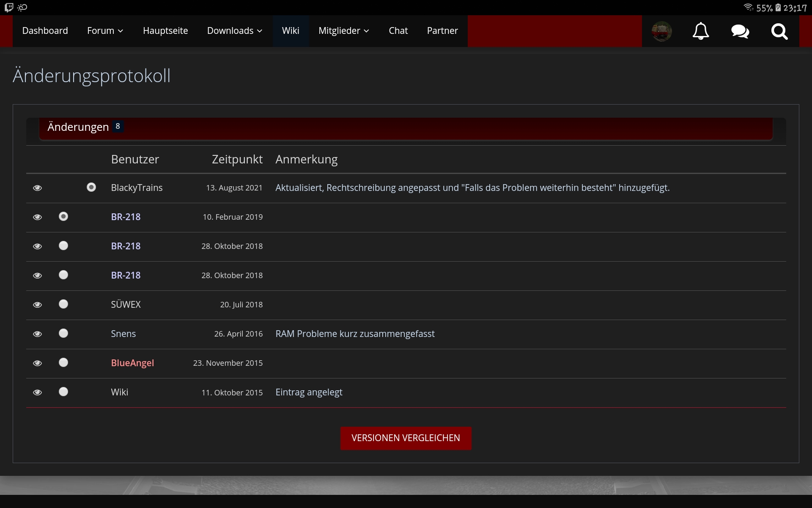Open the notifications bell icon
Viewport: 812px width, 508px height.
pos(700,31)
